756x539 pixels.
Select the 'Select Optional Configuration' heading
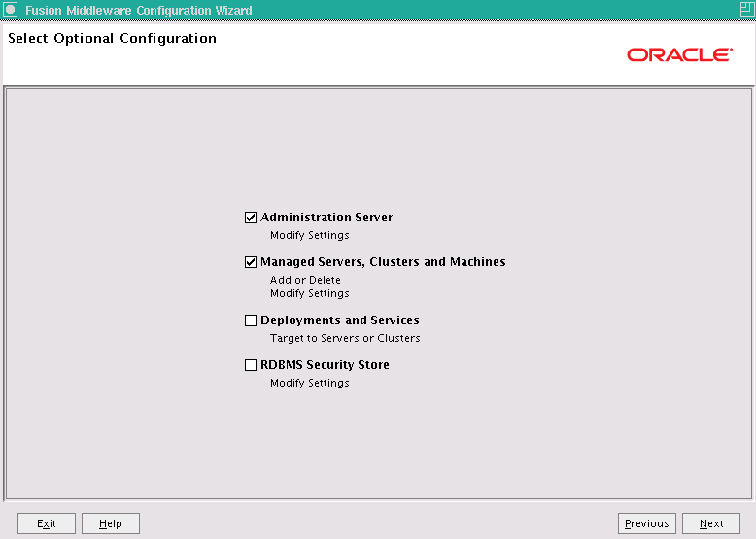(112, 38)
